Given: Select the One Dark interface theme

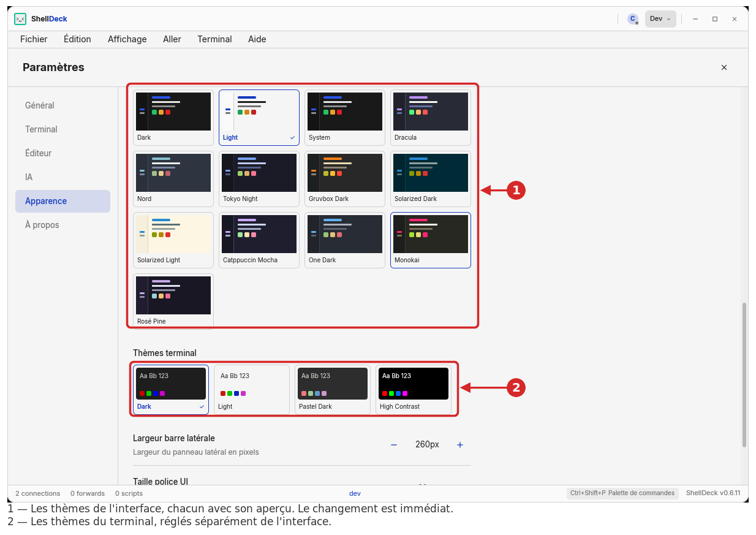Looking at the screenshot, I should 345,240.
